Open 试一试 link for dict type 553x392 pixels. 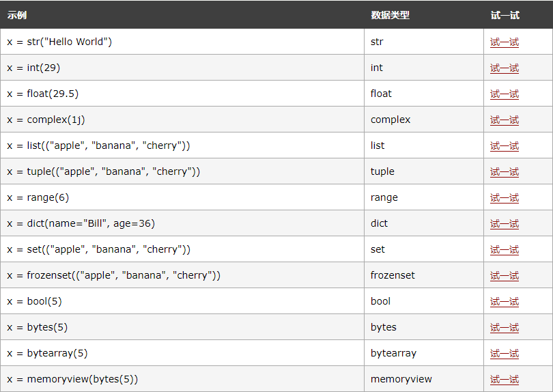(x=505, y=224)
